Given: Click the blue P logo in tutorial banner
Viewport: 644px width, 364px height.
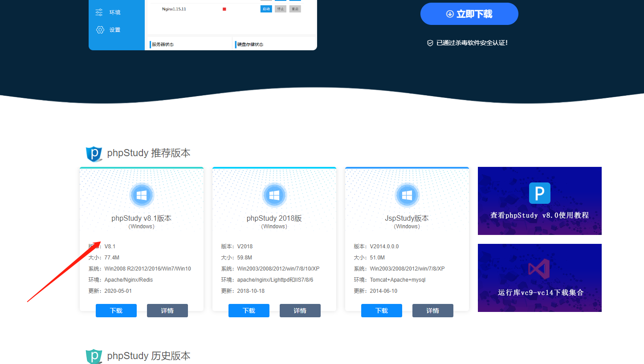Looking at the screenshot, I should point(540,193).
